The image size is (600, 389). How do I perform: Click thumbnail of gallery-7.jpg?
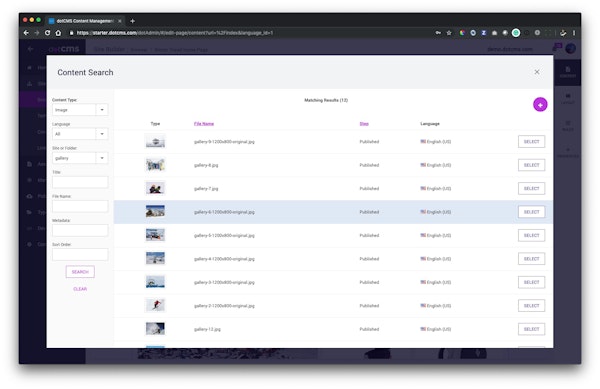click(155, 189)
